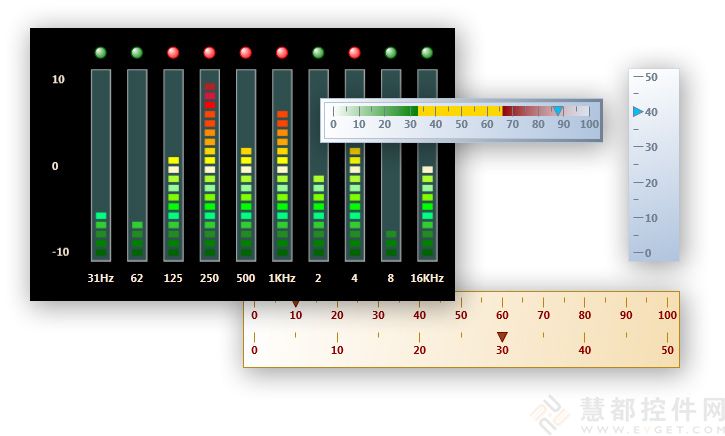Viewport: 725px width, 436px height.
Task: Click the brown triangle marker at 30 on lower ruler
Action: pyautogui.click(x=502, y=337)
